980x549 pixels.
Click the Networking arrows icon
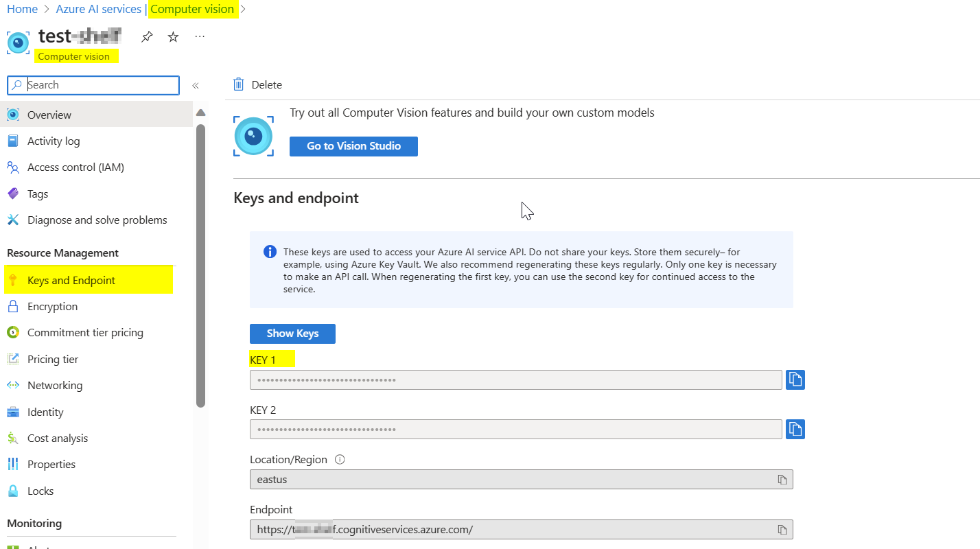13,385
